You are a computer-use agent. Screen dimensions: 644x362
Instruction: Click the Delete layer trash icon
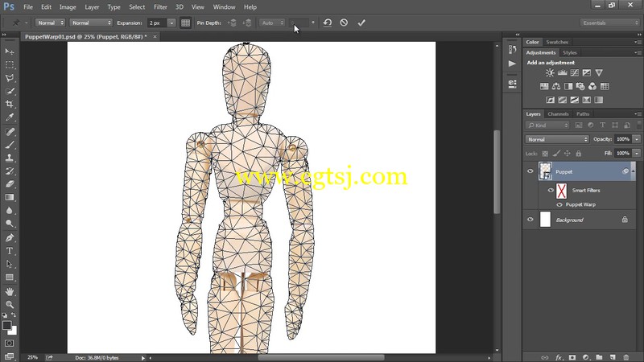point(626,357)
